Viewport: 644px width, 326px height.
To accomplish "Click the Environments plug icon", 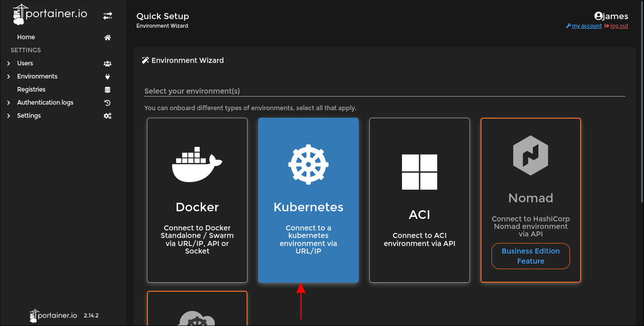I will (107, 76).
